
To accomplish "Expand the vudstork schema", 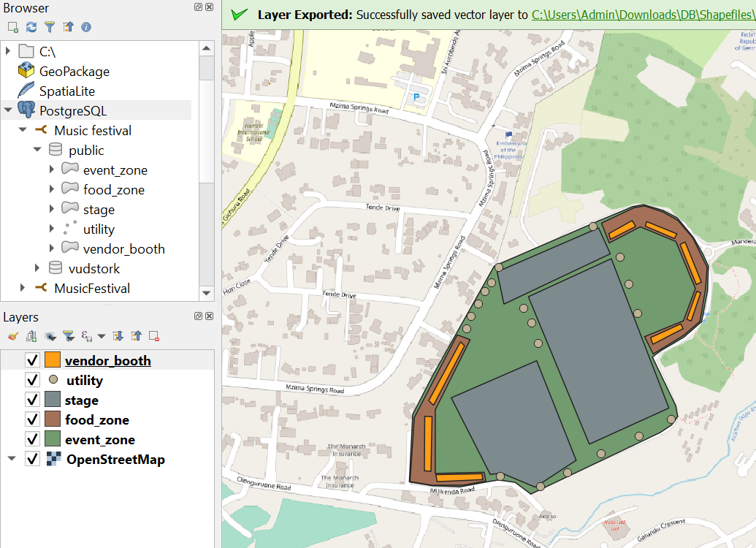I will tap(38, 267).
